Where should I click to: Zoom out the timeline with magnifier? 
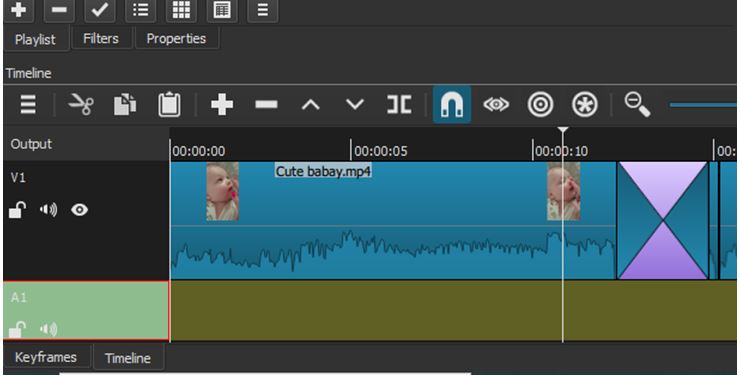click(x=637, y=104)
